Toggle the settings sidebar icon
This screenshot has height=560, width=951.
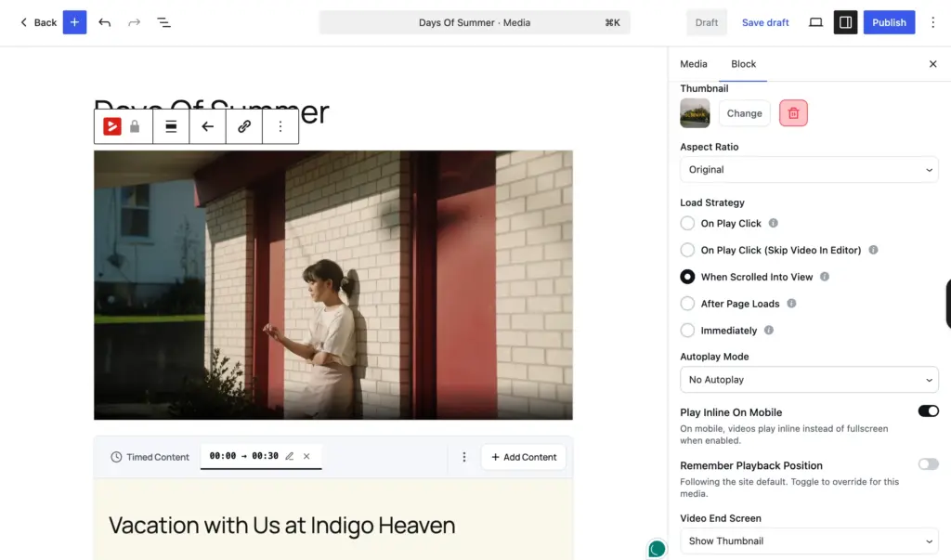pyautogui.click(x=845, y=22)
